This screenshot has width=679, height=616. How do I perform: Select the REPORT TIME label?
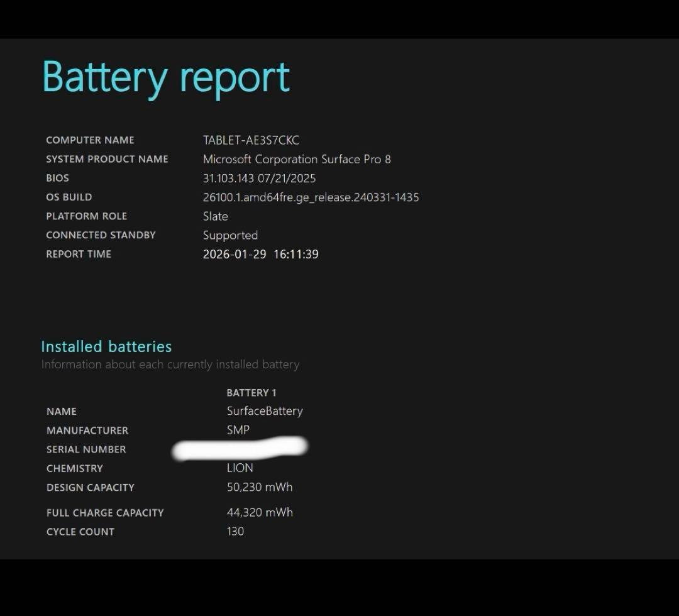(79, 254)
